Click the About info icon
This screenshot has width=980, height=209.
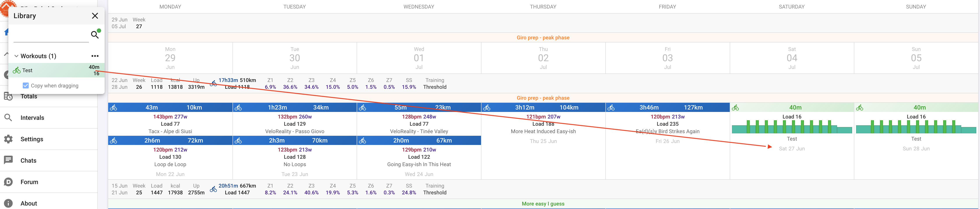[x=8, y=203]
